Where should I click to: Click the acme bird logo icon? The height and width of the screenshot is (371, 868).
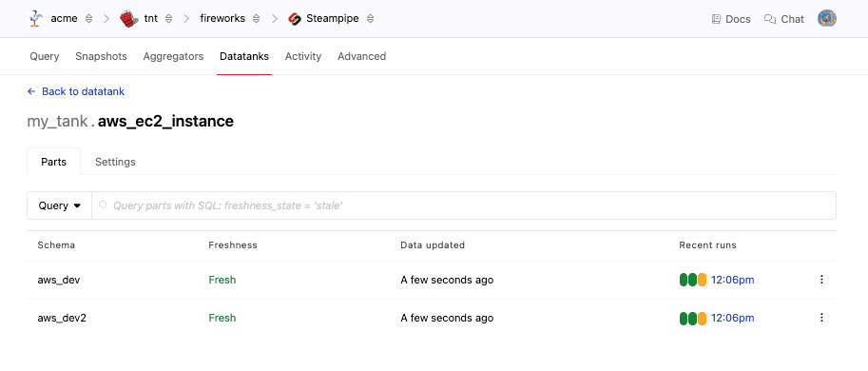click(35, 19)
